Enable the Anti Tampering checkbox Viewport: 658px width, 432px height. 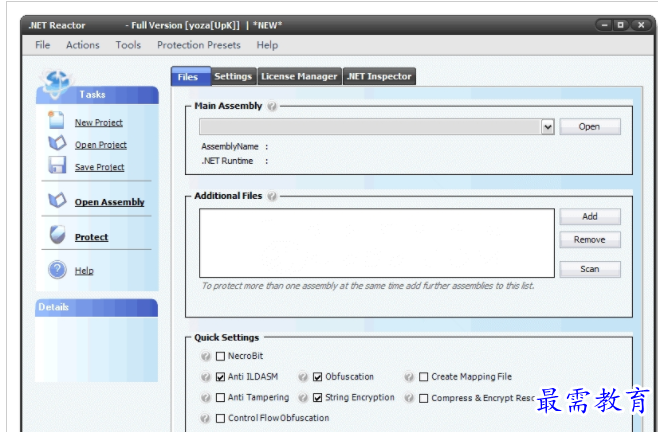click(220, 398)
